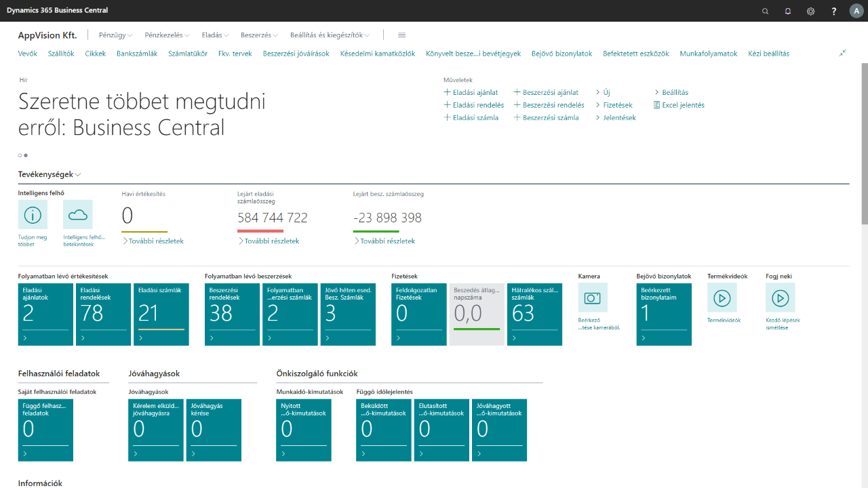
Task: Open the Szállítók list
Action: coord(61,54)
